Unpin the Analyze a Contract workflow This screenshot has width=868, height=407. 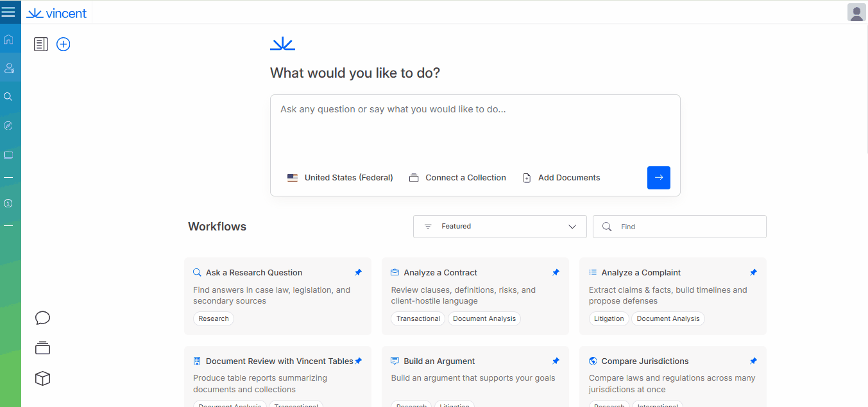click(556, 272)
